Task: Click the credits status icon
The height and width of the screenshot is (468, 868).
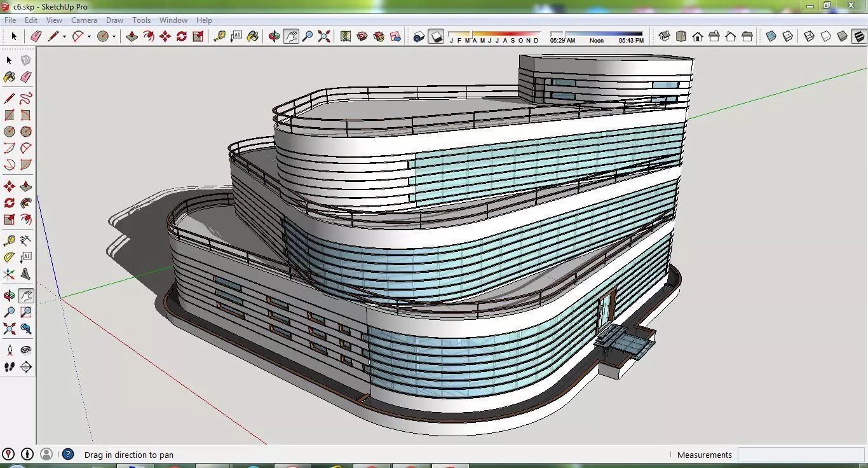Action: (x=27, y=454)
